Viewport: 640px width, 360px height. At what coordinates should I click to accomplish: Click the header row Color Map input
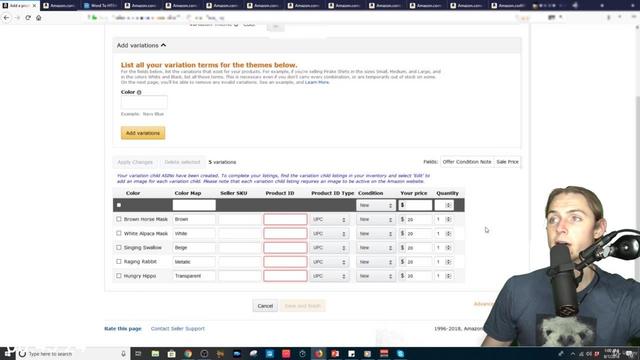click(x=194, y=205)
